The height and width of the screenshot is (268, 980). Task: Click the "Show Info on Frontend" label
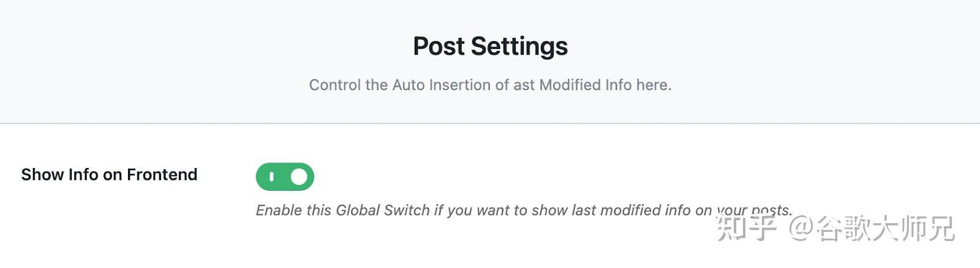coord(109,175)
